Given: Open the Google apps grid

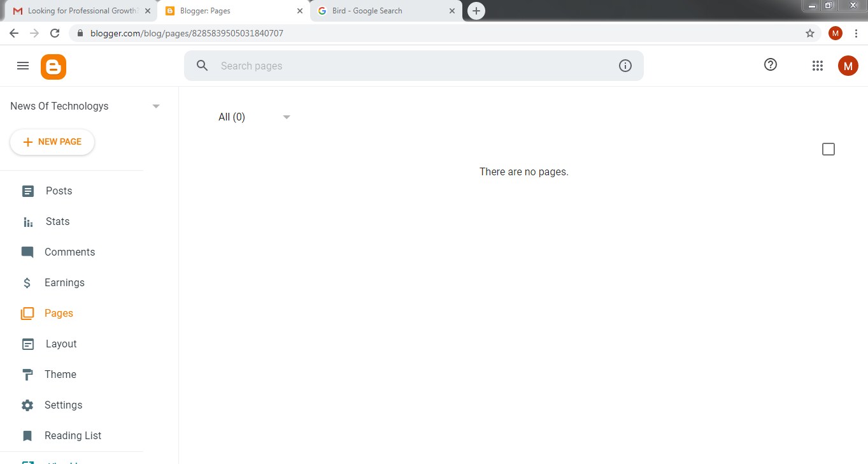Looking at the screenshot, I should point(818,66).
